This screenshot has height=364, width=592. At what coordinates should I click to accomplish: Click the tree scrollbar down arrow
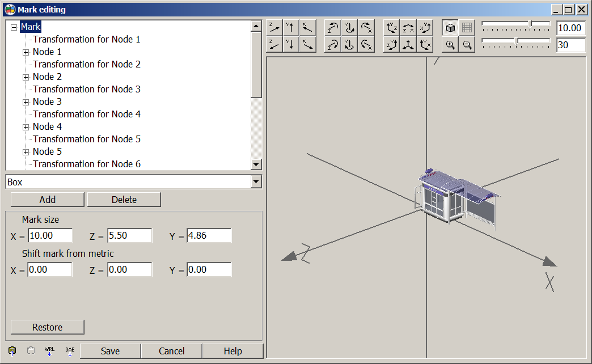(256, 164)
